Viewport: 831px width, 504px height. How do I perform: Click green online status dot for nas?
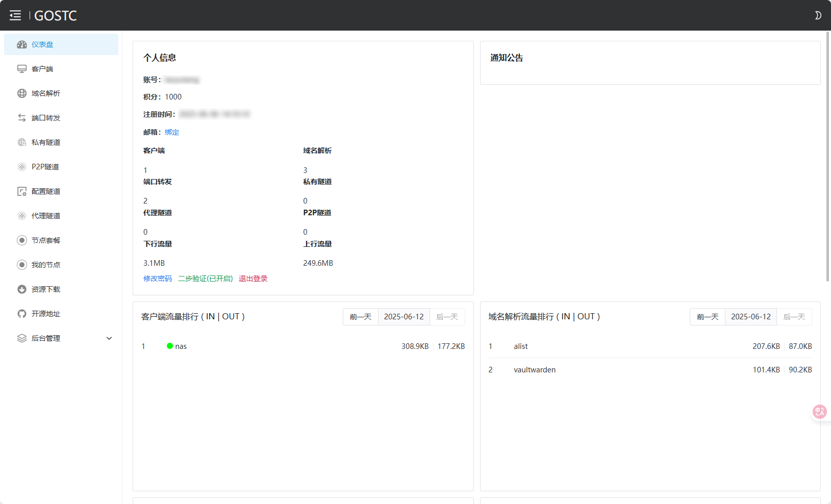(x=170, y=346)
